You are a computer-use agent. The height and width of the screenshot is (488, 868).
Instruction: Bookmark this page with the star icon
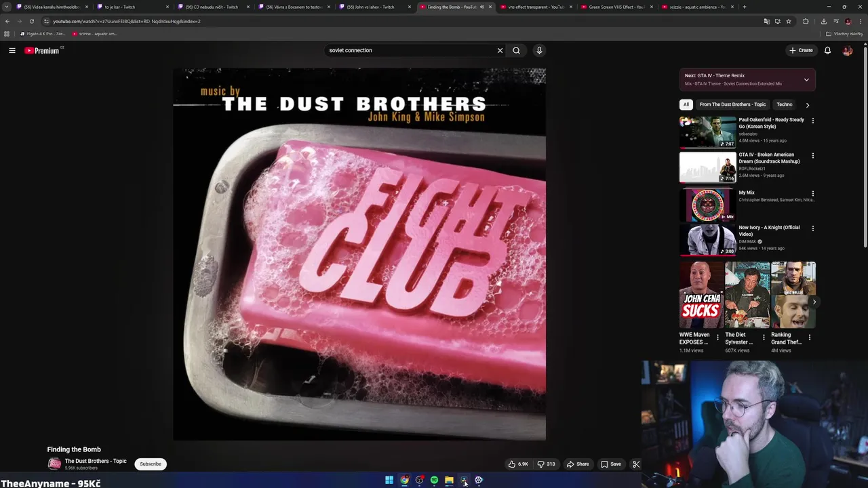point(789,21)
